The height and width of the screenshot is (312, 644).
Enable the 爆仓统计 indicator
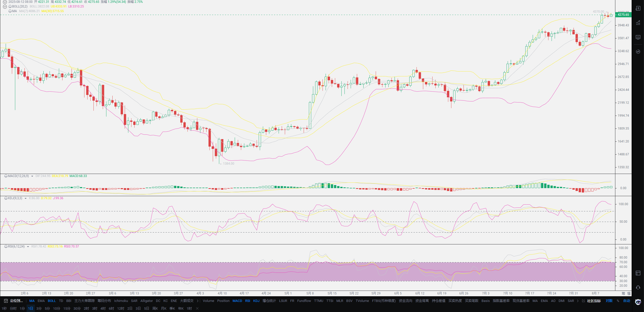(x=269, y=301)
